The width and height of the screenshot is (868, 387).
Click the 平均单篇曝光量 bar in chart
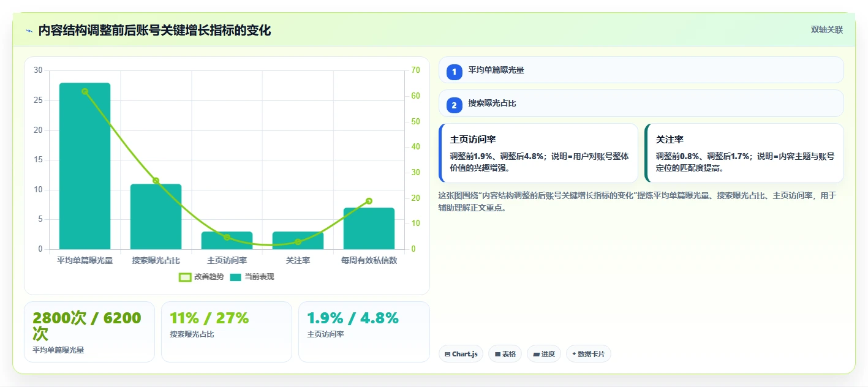(85, 166)
